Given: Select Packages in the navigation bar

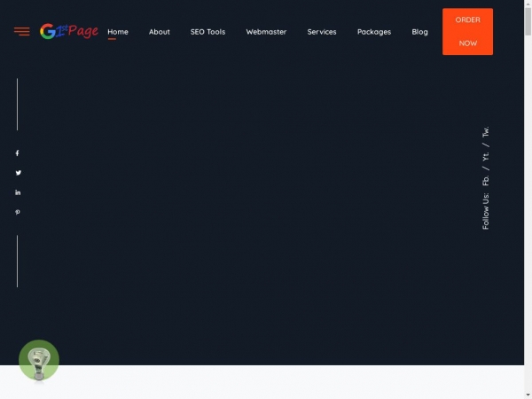Looking at the screenshot, I should point(373,32).
